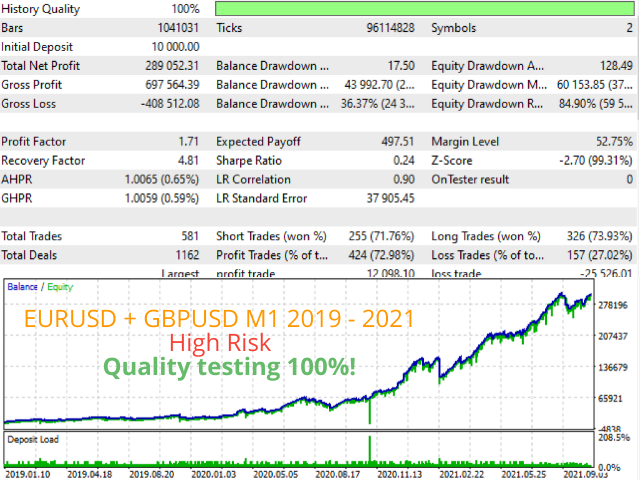
Task: Select the GHPR value 1.0059 (0.59%)
Action: coord(162,198)
